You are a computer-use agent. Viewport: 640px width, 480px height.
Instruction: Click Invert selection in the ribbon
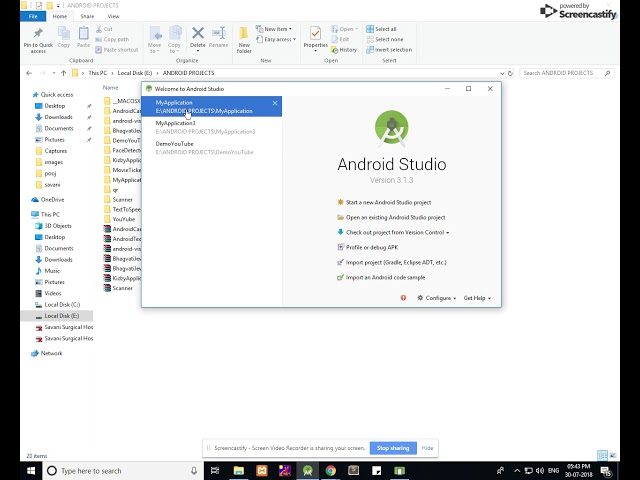pyautogui.click(x=389, y=50)
